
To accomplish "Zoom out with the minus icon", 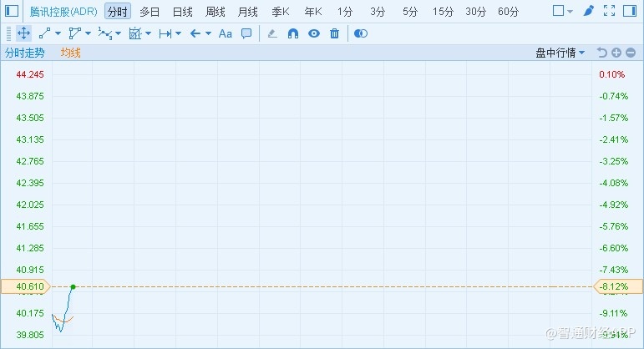I will tap(631, 53).
